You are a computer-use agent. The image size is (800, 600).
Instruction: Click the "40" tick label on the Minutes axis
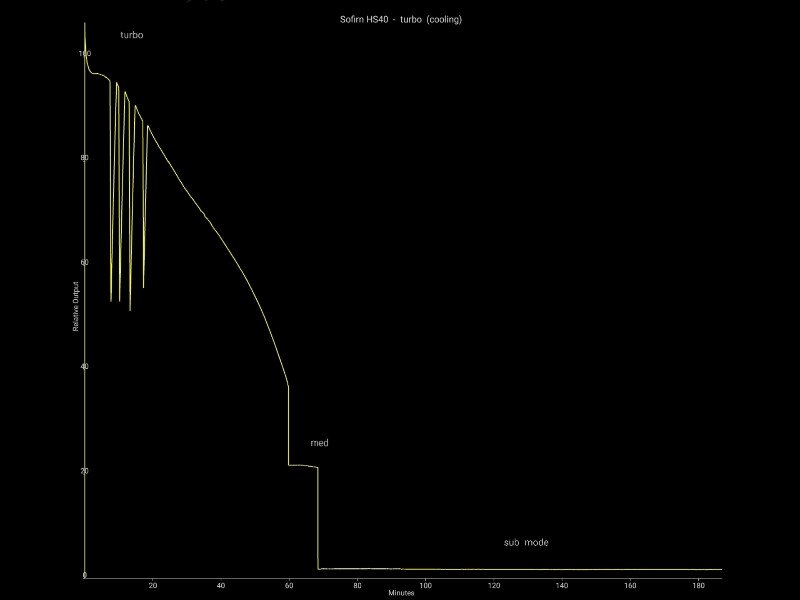pos(221,585)
